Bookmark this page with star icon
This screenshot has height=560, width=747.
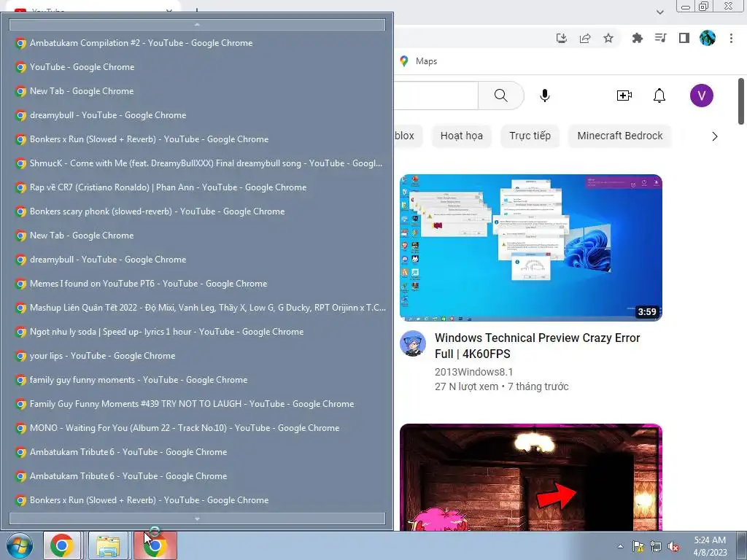pos(608,38)
